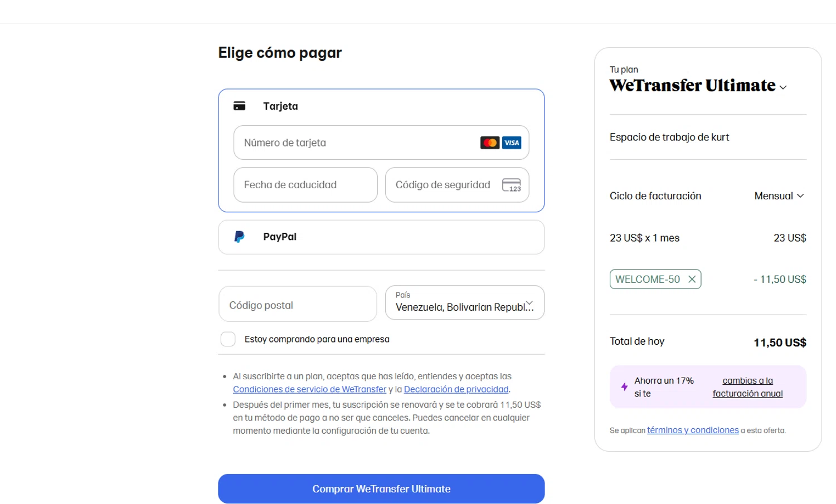Click the Mastercard logo in card field

490,143
